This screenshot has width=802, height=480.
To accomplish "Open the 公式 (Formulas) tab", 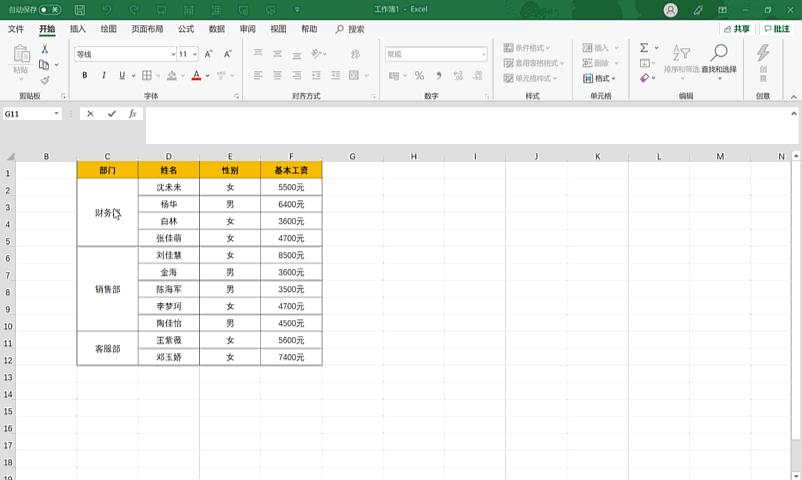I will point(186,29).
